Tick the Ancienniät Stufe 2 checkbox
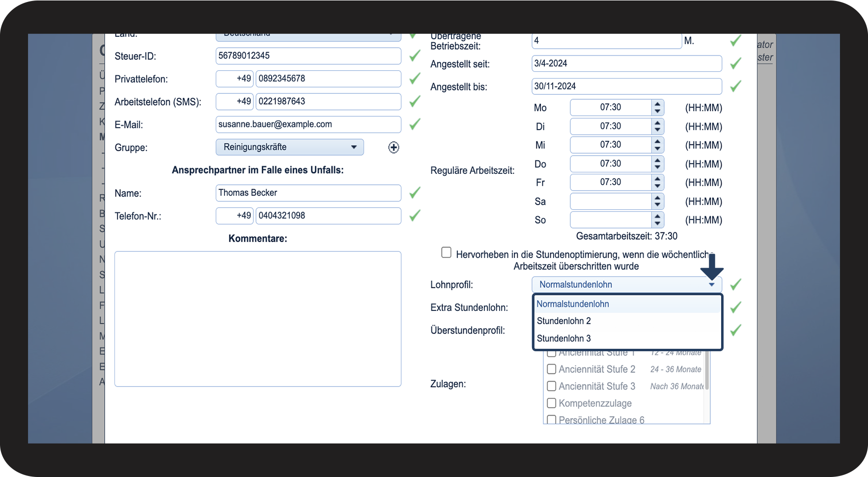Screen dimensions: 868x477 (552, 369)
